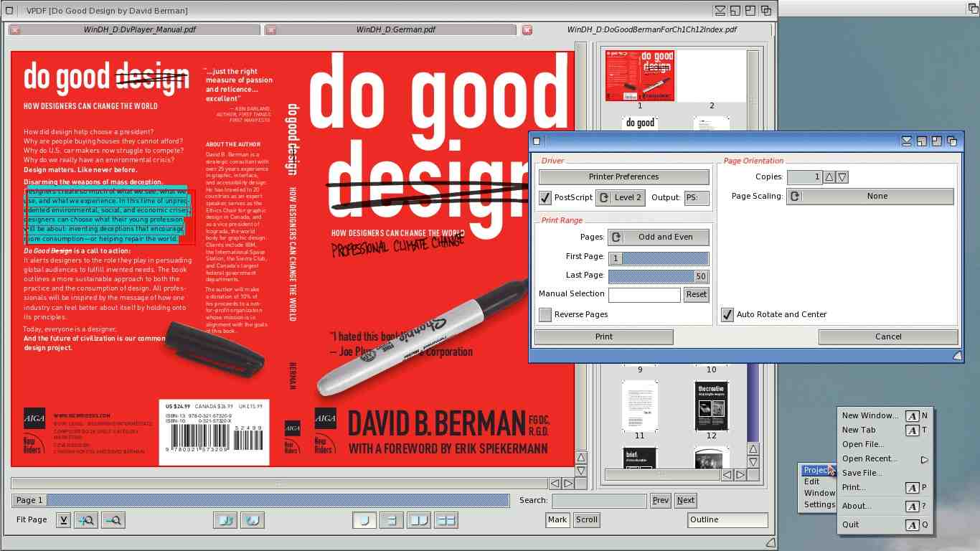
Task: Select single page layout icon
Action: [364, 520]
